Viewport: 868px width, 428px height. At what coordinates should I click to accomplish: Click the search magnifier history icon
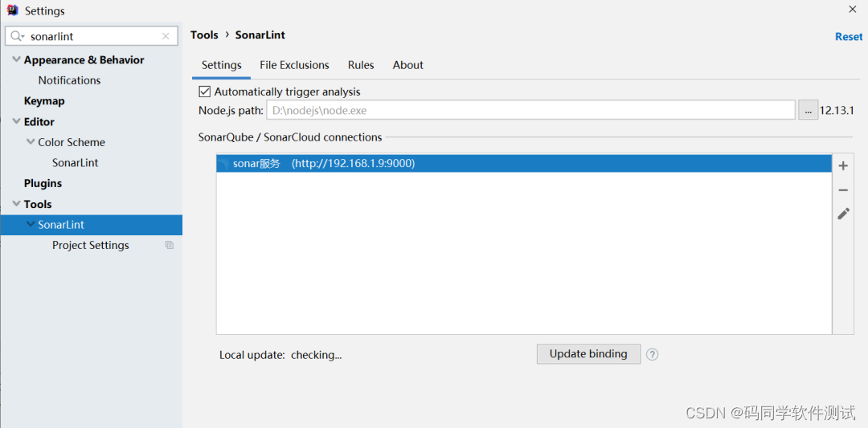click(18, 36)
